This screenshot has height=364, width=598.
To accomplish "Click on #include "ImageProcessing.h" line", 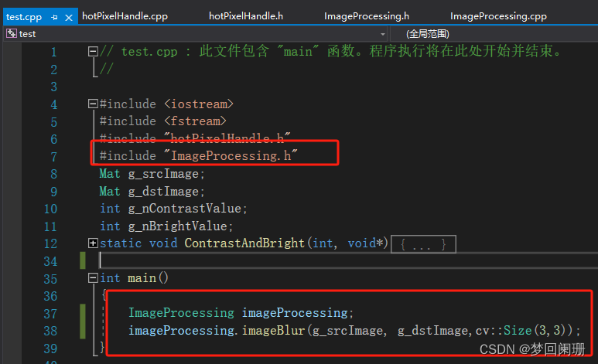I will 198,155.
